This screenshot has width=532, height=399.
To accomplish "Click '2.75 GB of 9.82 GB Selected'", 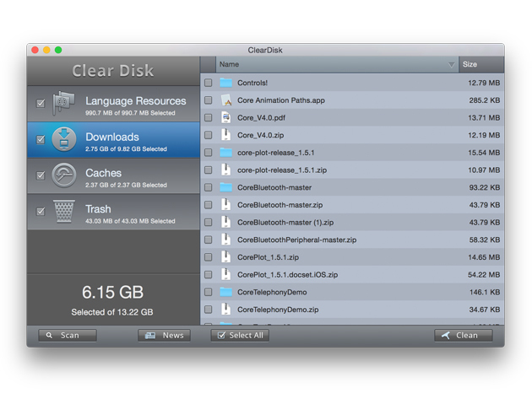I will coord(126,148).
